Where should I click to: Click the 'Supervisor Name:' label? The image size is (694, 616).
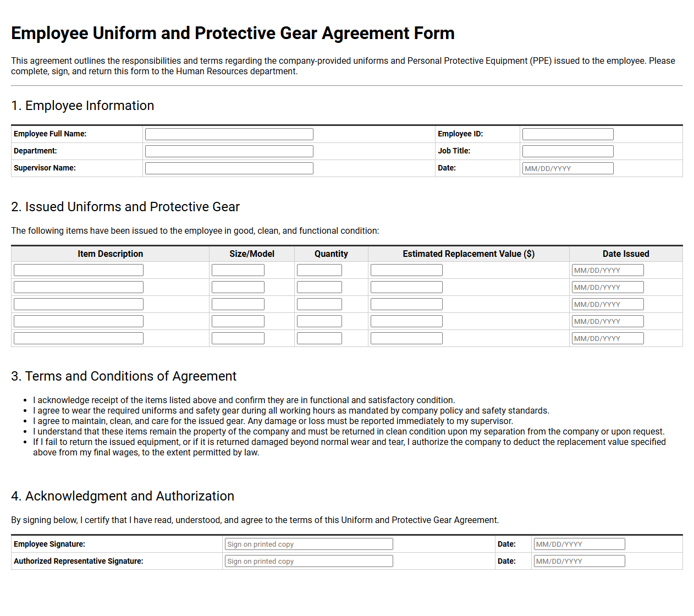45,168
